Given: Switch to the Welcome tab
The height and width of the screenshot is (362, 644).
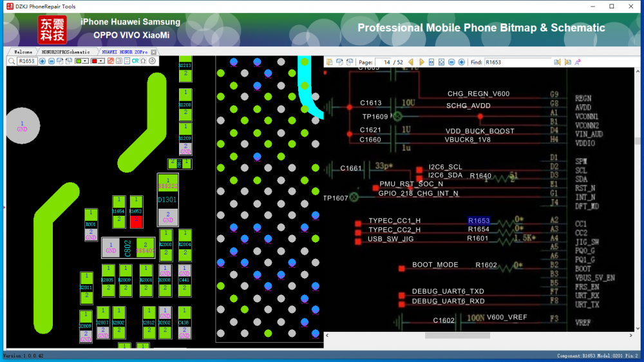Looking at the screenshot, I should 23,52.
